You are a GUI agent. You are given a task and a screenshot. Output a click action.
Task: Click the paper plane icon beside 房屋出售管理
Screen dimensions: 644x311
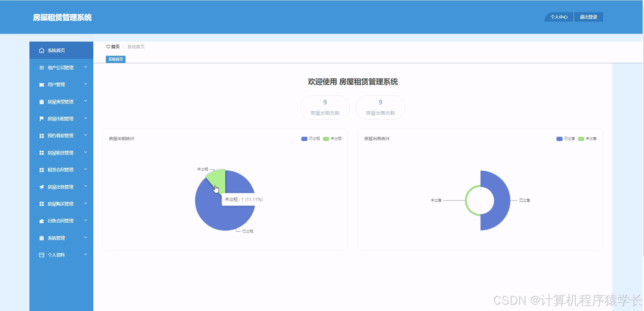42,187
